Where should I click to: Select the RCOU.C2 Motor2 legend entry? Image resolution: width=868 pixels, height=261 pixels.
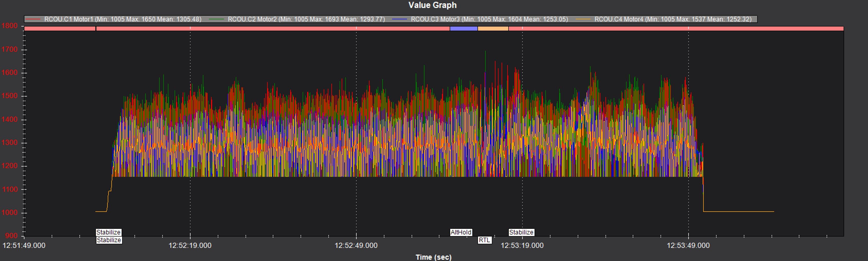click(297, 19)
